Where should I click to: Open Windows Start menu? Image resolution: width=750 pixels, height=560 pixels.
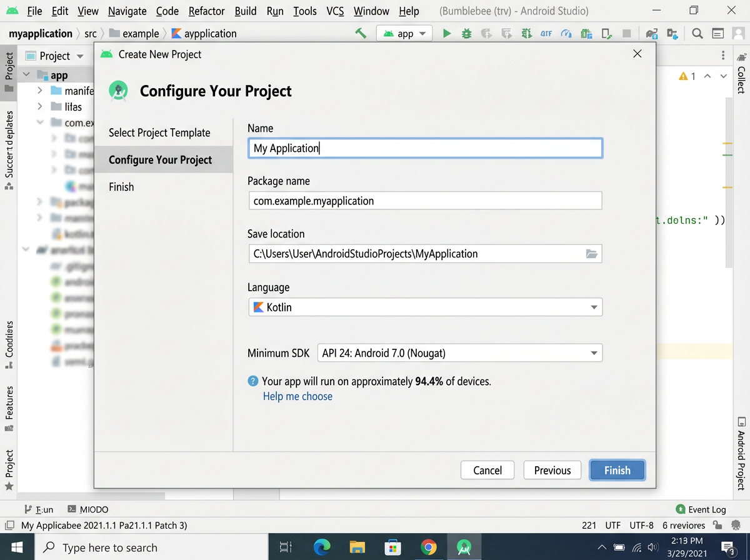click(x=17, y=547)
